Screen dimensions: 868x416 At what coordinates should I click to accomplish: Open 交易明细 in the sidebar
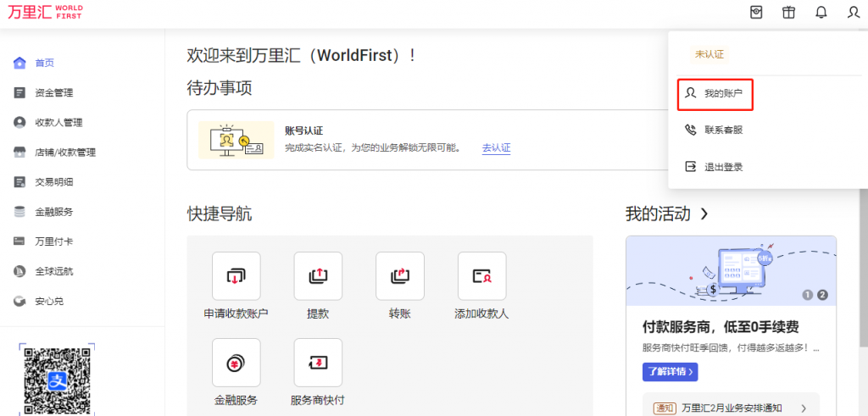[53, 181]
